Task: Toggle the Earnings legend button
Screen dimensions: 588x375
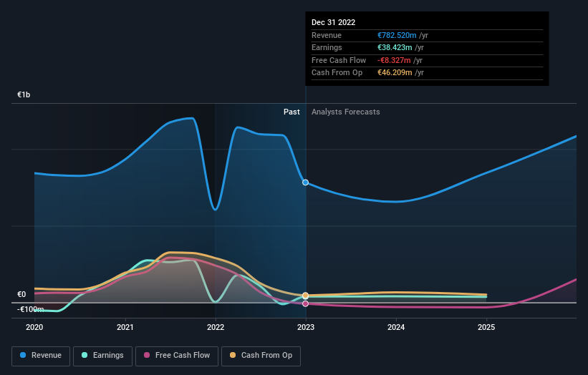Action: coord(102,356)
